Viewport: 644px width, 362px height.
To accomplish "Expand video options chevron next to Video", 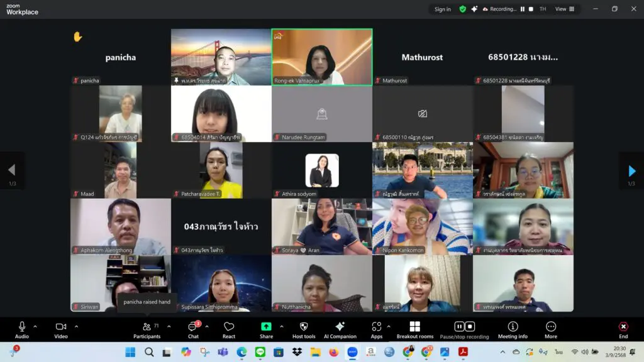I will [x=76, y=326].
